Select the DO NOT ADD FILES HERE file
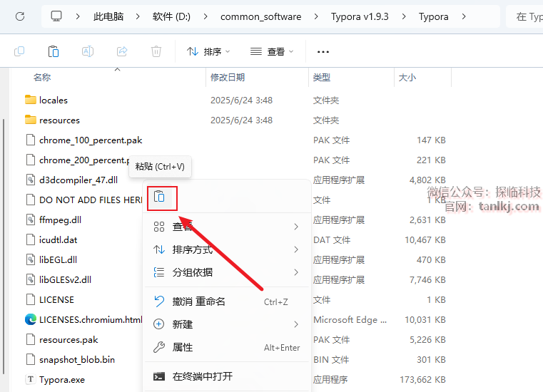The height and width of the screenshot is (392, 543). pyautogui.click(x=91, y=200)
